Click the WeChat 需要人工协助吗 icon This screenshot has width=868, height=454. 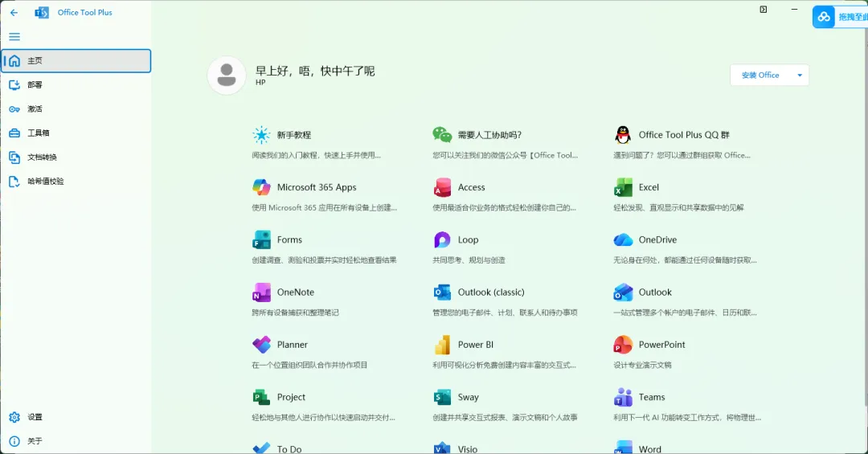click(442, 134)
